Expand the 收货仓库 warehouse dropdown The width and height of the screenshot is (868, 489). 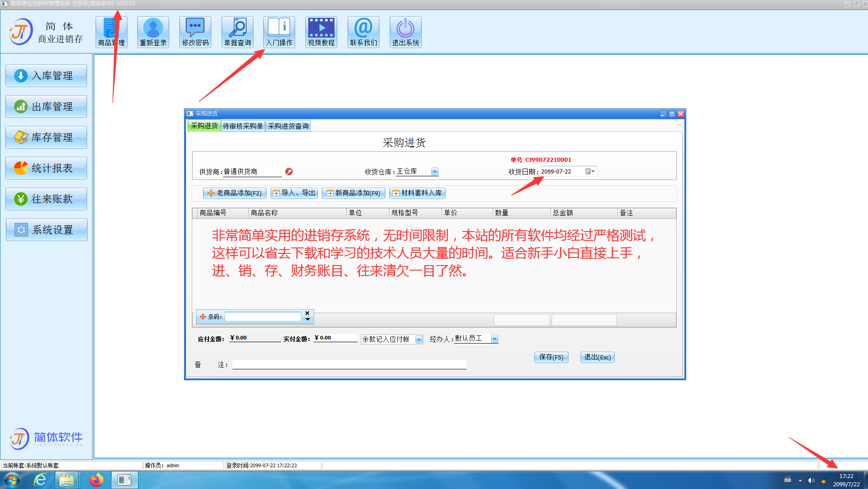coord(435,171)
